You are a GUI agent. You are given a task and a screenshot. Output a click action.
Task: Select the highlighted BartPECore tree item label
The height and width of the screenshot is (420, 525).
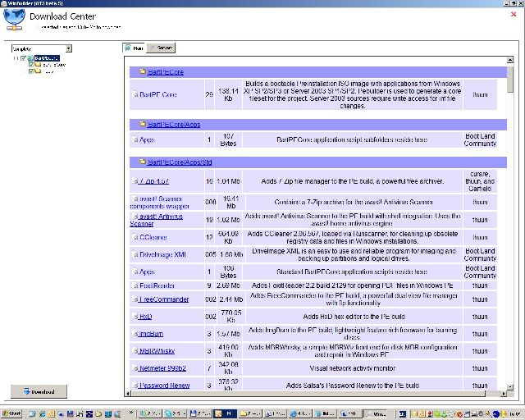point(47,58)
